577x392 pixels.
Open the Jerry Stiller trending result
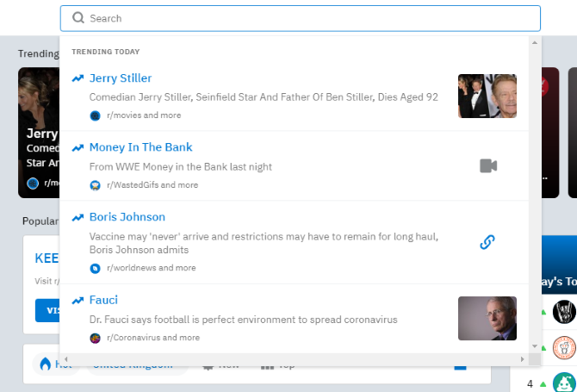[x=121, y=78]
